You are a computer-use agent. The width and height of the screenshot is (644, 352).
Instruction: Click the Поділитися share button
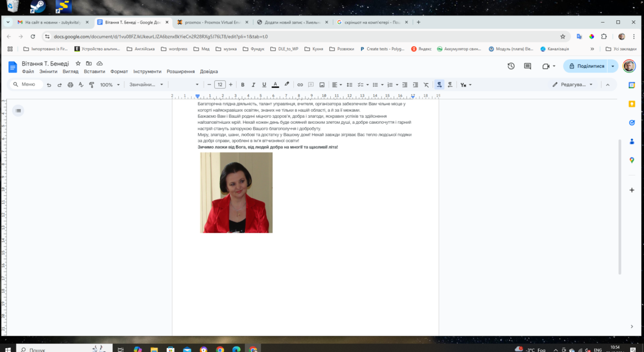pyautogui.click(x=587, y=66)
